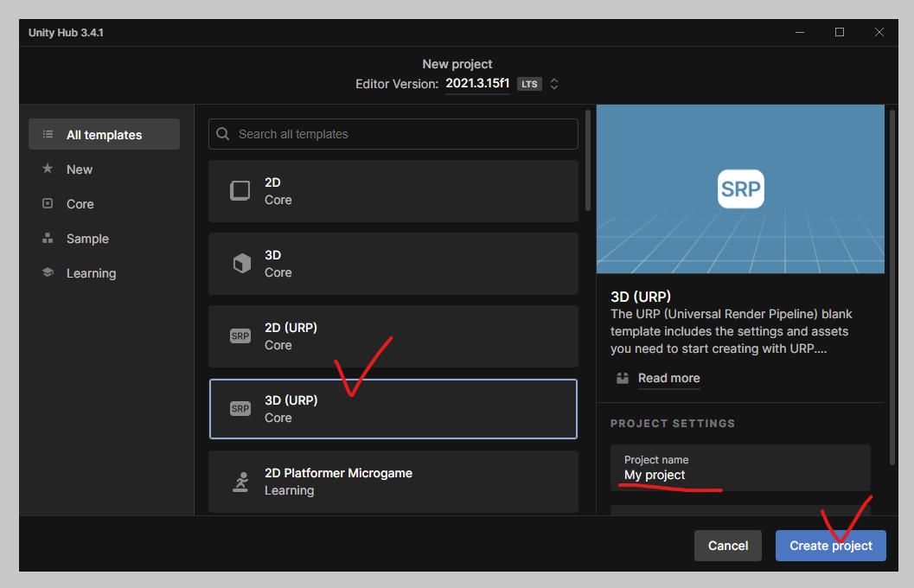Viewport: 914px width, 588px height.
Task: Pick the 2D Platformer Microgame template
Action: coord(393,482)
